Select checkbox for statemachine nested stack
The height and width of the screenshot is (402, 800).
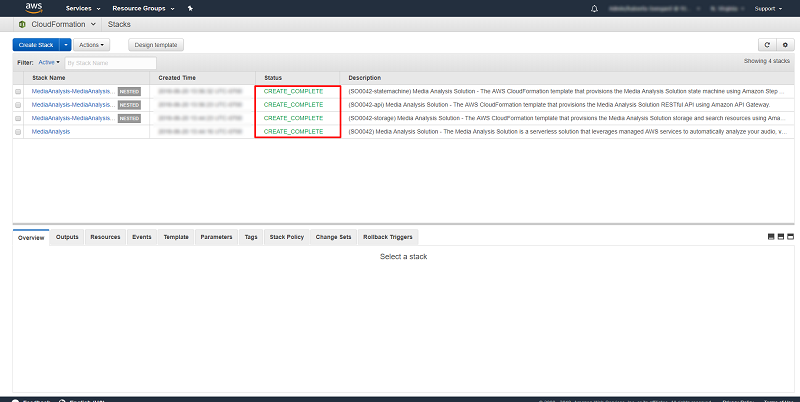pyautogui.click(x=18, y=92)
